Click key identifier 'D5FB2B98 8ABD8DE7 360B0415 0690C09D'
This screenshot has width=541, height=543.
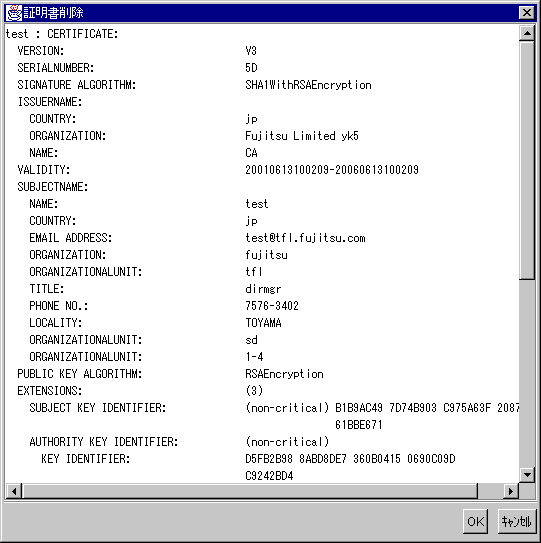350,459
